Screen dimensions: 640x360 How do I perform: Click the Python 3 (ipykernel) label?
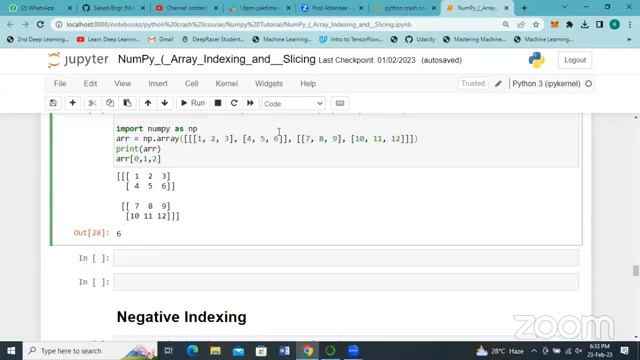[546, 84]
